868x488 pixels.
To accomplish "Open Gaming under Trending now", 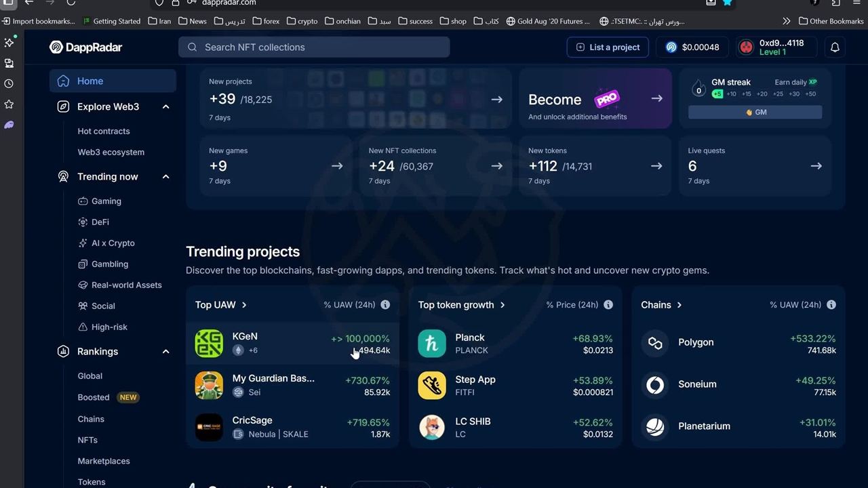I will 106,201.
